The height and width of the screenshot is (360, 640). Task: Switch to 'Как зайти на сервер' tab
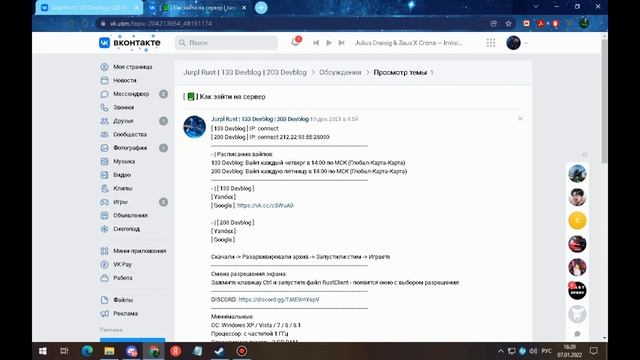[198, 8]
